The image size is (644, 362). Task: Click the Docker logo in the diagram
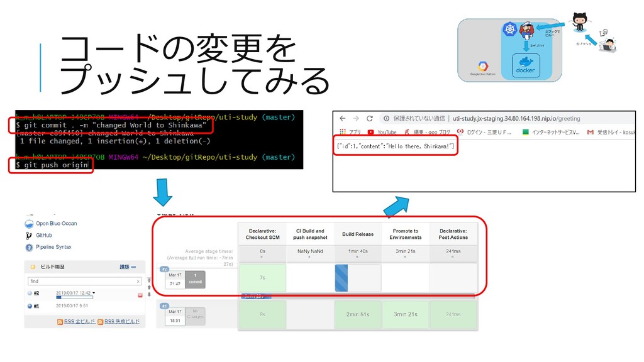click(526, 65)
